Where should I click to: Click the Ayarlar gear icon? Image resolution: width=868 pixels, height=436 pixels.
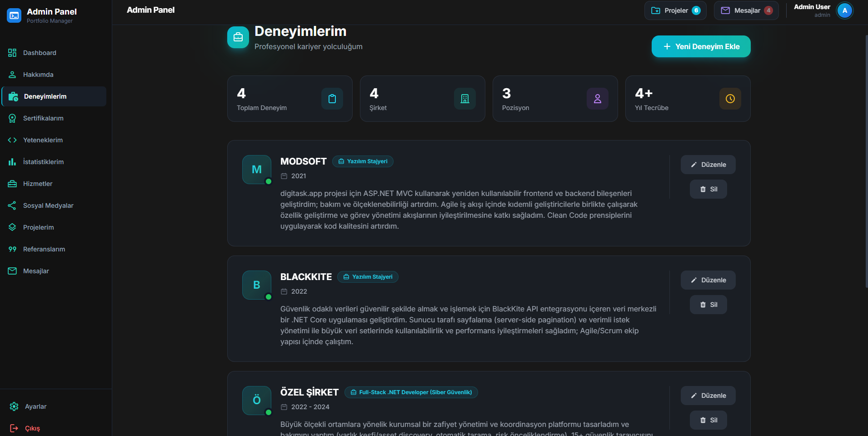(x=14, y=406)
